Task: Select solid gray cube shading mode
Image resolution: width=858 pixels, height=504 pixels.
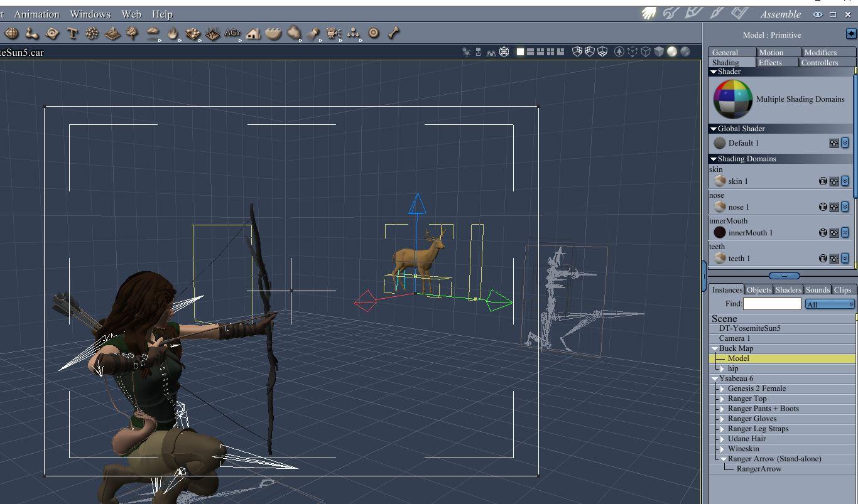Action: tap(658, 52)
